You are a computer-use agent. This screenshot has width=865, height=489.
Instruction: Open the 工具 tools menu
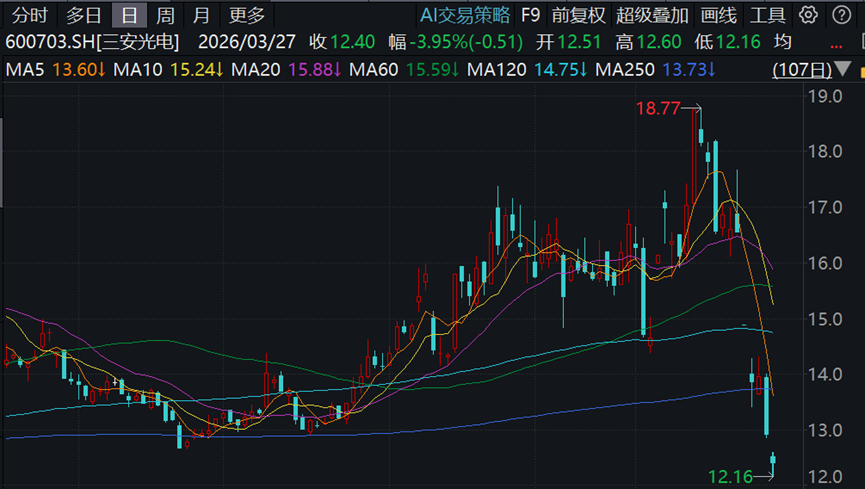pos(767,15)
